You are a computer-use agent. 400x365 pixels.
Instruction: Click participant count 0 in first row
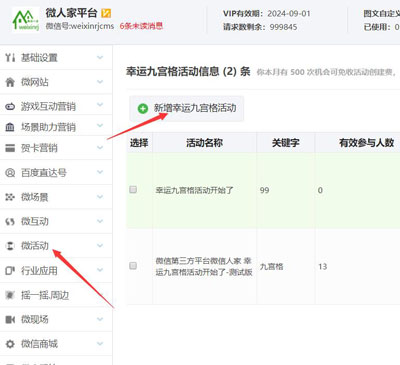point(320,190)
